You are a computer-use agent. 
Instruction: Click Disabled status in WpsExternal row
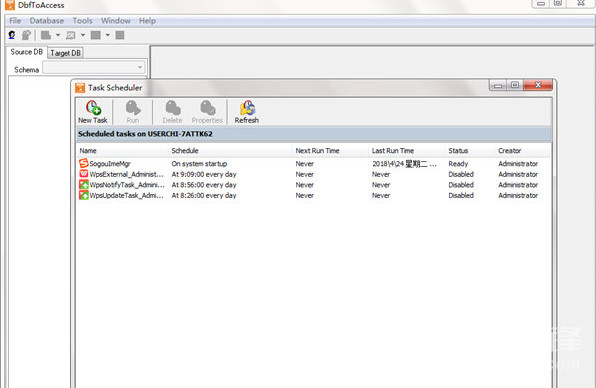pos(461,174)
